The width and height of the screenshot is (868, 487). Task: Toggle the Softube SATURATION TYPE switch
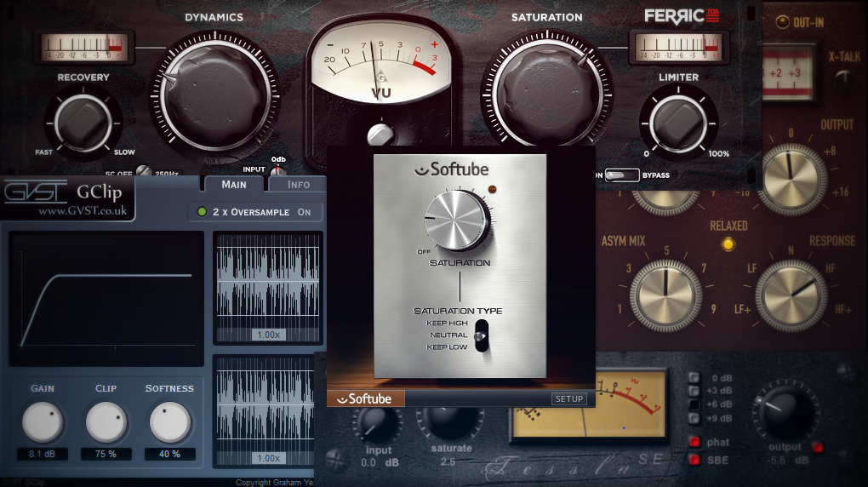[481, 335]
